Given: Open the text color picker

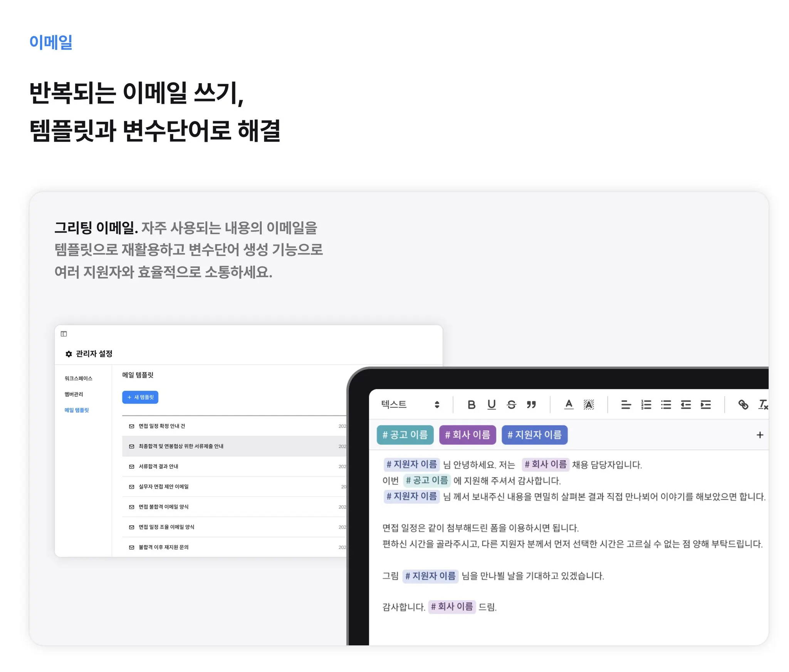Looking at the screenshot, I should click(x=568, y=404).
